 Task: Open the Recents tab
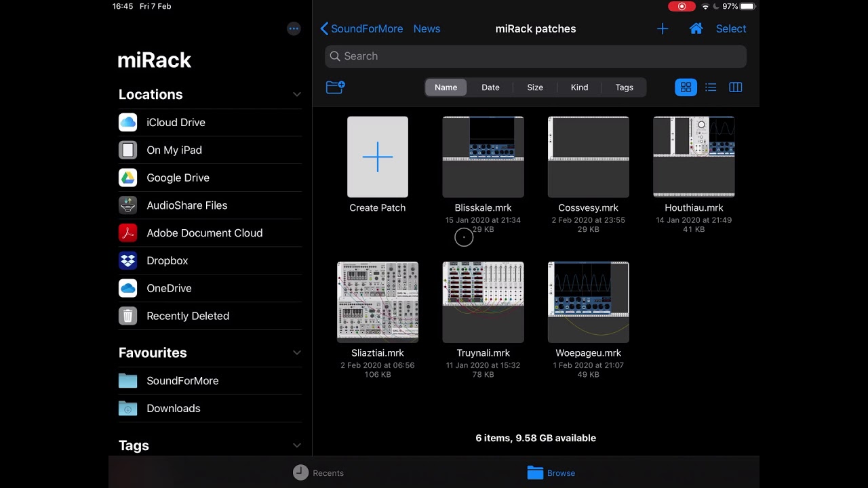319,472
